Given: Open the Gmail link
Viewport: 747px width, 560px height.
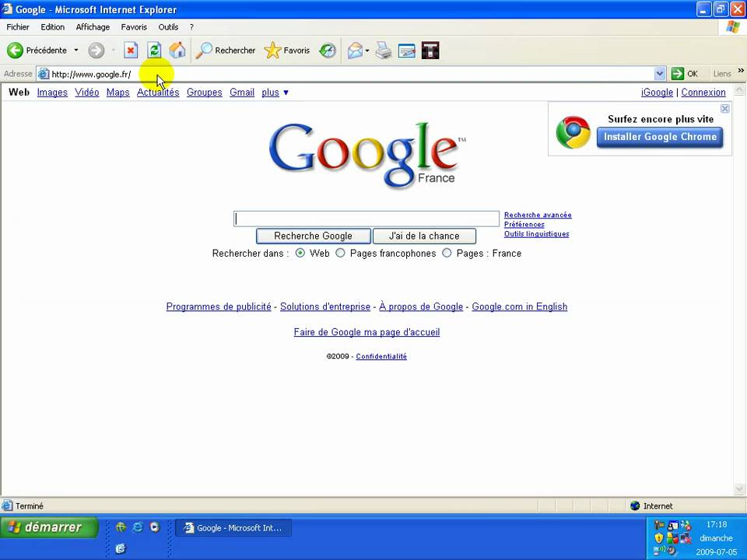Looking at the screenshot, I should 242,93.
